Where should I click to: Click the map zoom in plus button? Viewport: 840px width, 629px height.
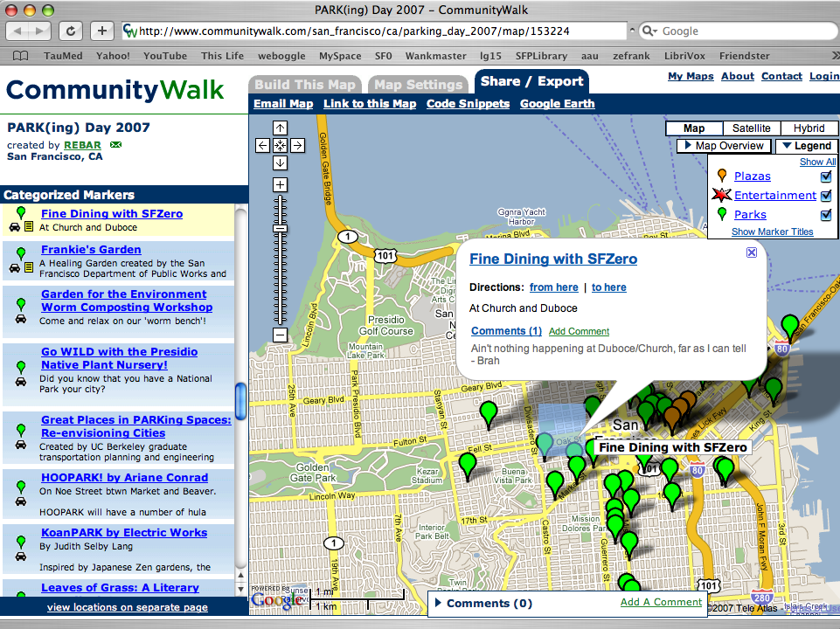(x=280, y=184)
